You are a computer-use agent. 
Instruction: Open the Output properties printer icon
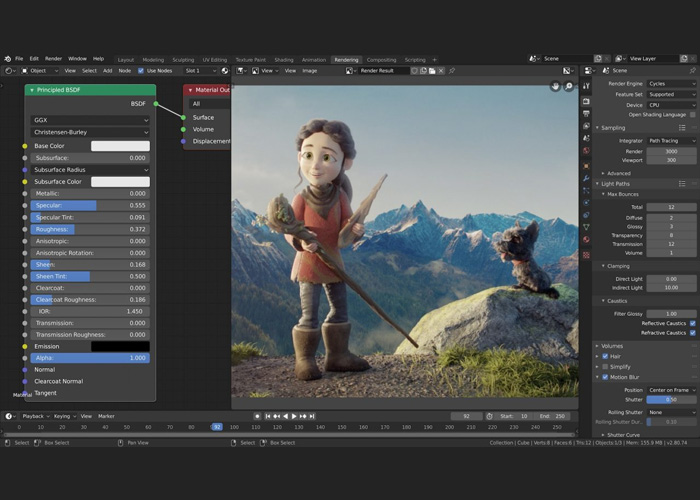click(x=586, y=114)
